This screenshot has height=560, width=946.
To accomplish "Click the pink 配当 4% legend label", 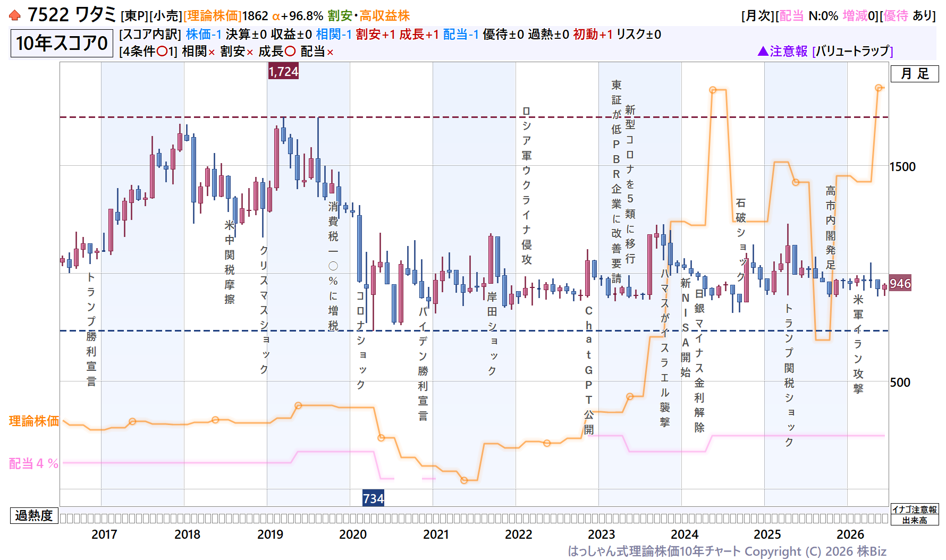I will coord(33,463).
